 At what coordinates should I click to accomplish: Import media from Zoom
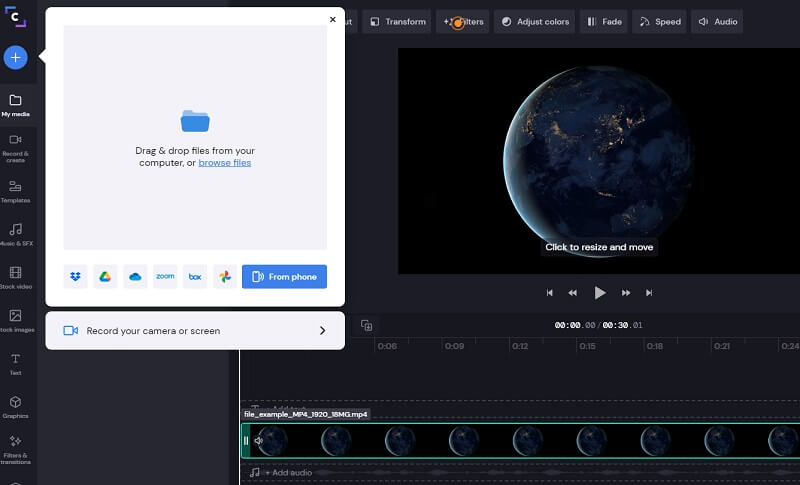tap(165, 276)
